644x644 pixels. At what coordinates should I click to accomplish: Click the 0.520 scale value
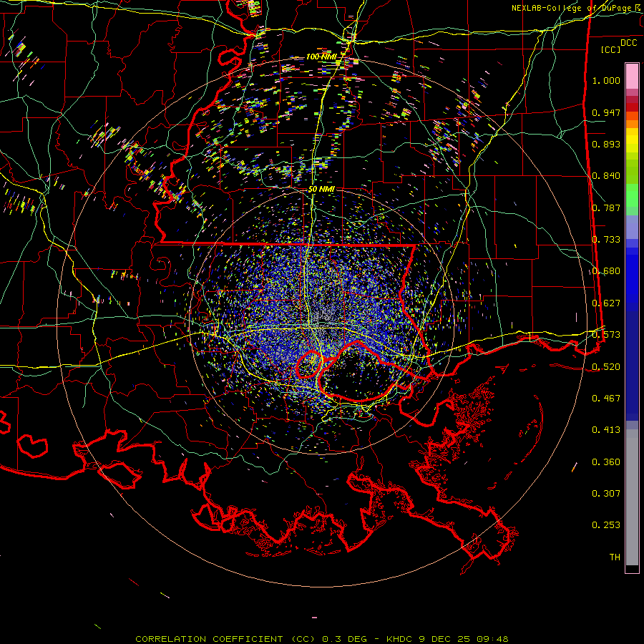coord(606,367)
